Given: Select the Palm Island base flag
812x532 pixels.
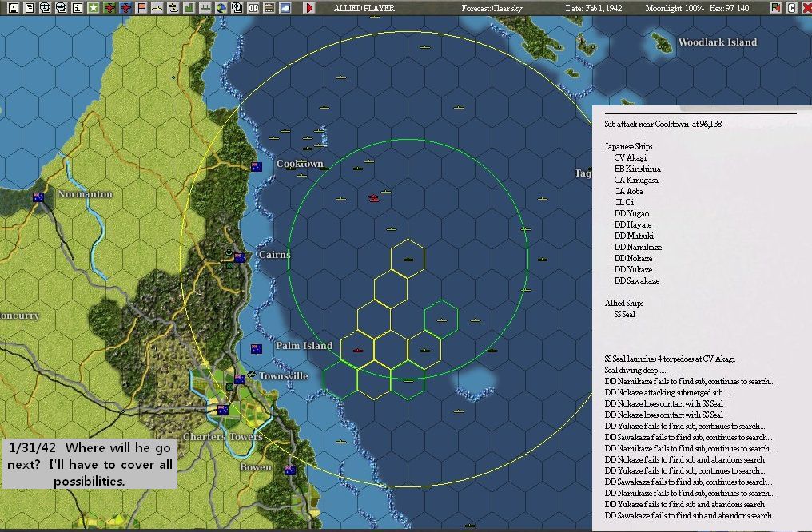Looking at the screenshot, I should [x=257, y=349].
